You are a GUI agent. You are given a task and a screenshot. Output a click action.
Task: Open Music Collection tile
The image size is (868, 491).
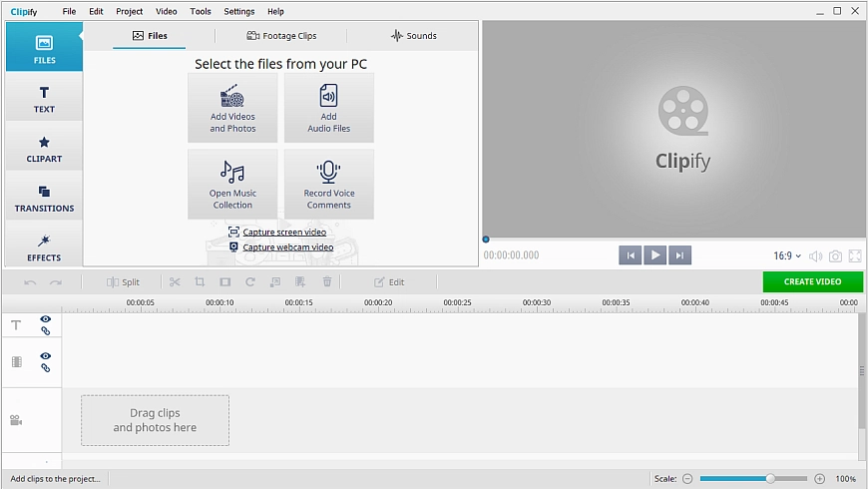click(232, 185)
